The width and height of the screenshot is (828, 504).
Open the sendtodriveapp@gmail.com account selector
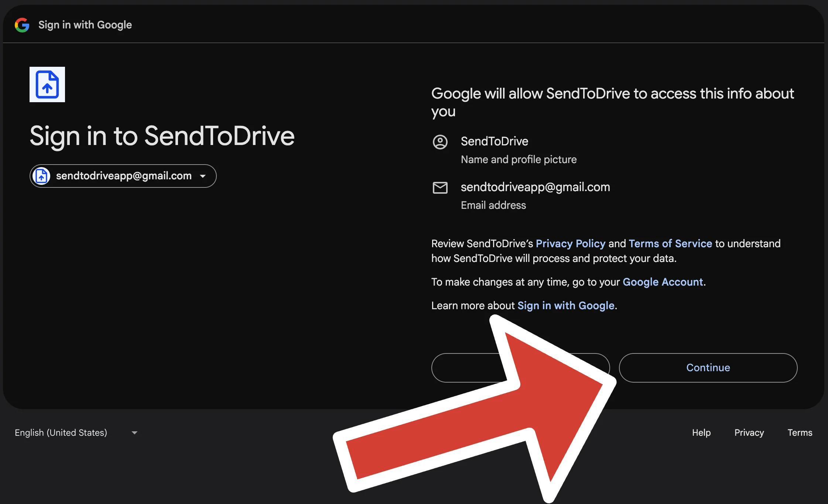pos(123,176)
